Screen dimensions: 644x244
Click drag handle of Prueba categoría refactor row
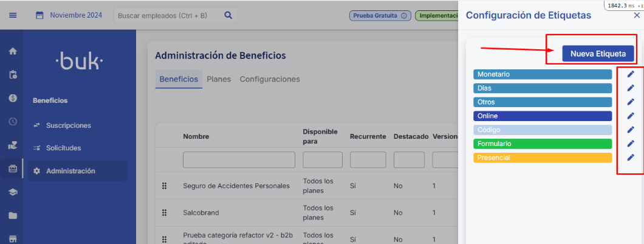click(x=164, y=240)
